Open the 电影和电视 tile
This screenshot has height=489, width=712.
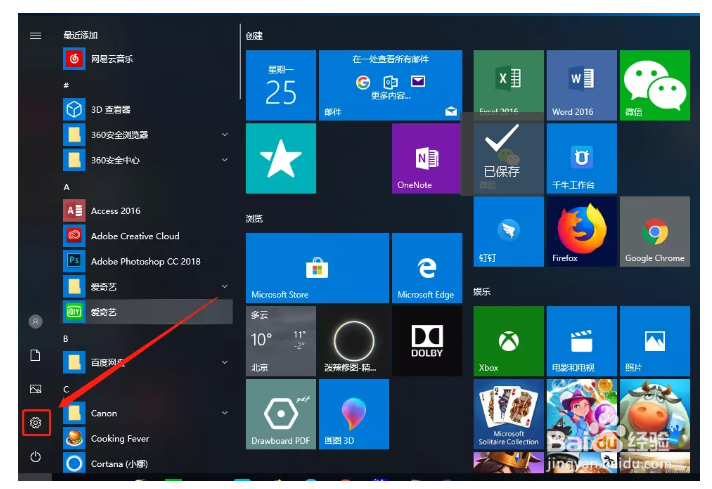coord(582,341)
